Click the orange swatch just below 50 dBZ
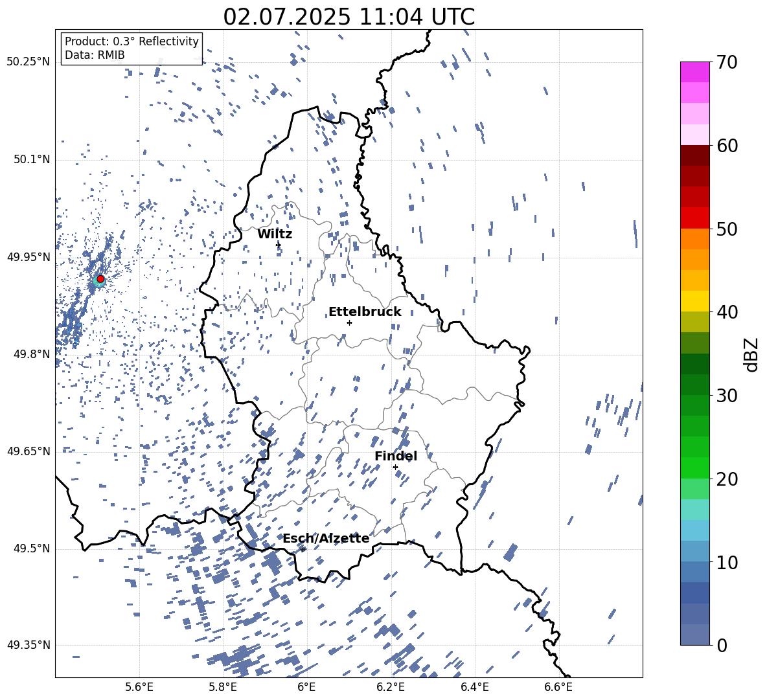 point(694,239)
